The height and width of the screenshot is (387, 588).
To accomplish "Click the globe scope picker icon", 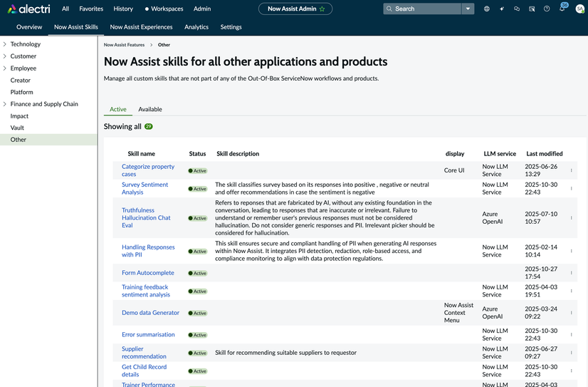I will tap(487, 9).
